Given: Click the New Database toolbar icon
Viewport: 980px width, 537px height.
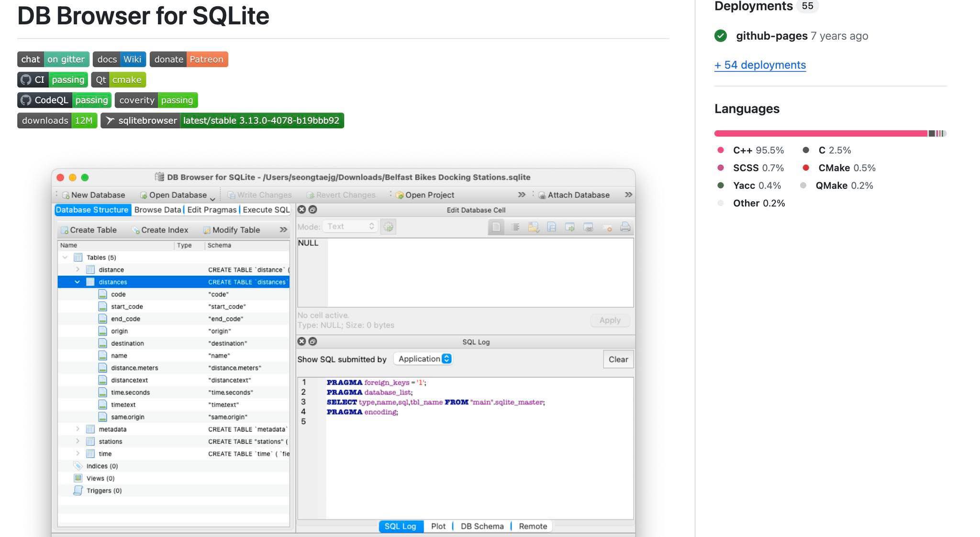Looking at the screenshot, I should click(x=66, y=195).
